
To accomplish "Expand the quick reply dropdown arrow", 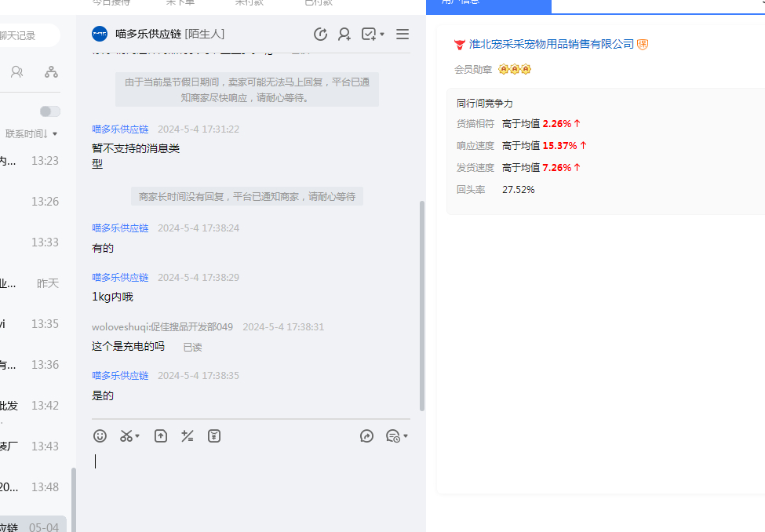I will point(406,436).
